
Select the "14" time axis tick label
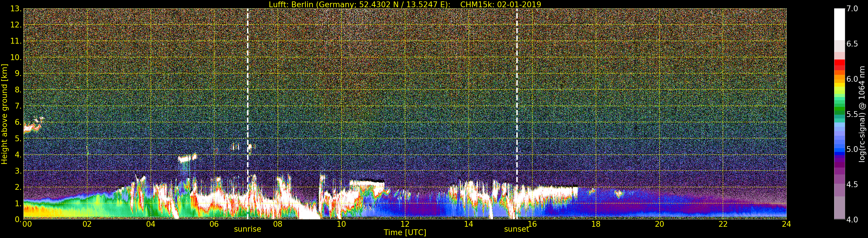click(x=468, y=224)
